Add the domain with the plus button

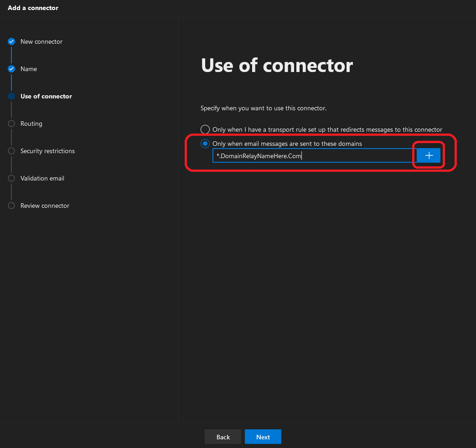(x=429, y=155)
